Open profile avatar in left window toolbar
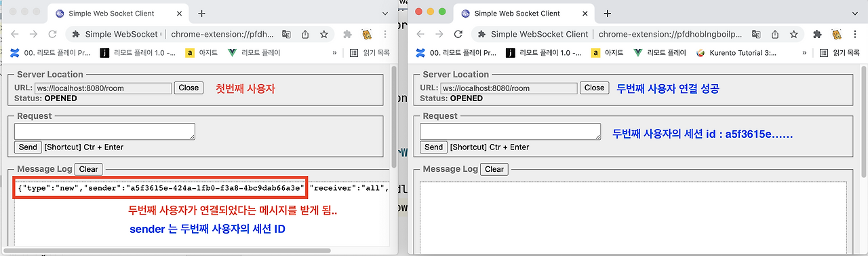Screen dimensions: 868x256 point(367,34)
